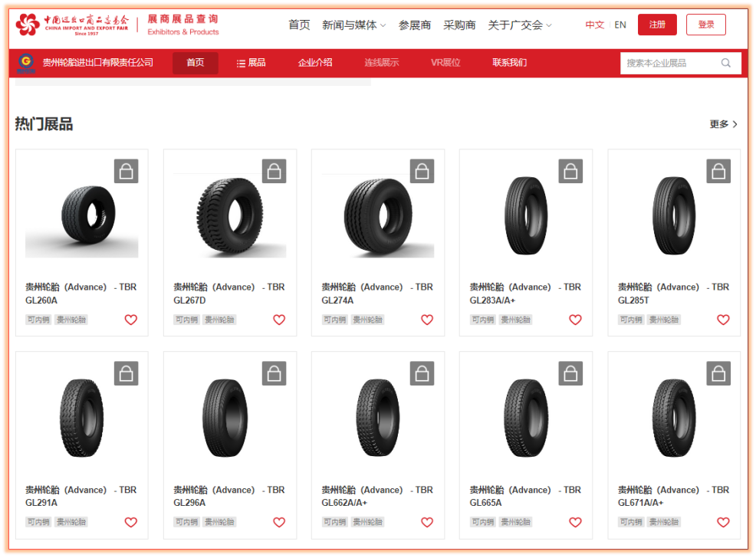Screen dimensions: 756x558
Task: Click the 登录 login button
Action: [x=706, y=25]
